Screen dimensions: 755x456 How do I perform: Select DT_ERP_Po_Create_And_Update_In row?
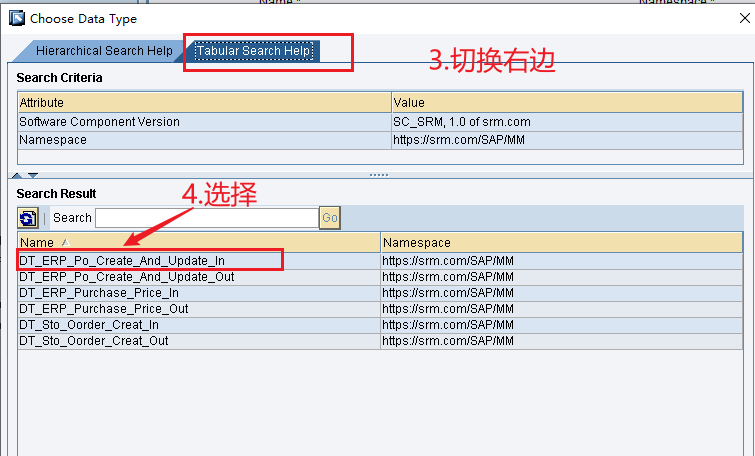point(380,261)
